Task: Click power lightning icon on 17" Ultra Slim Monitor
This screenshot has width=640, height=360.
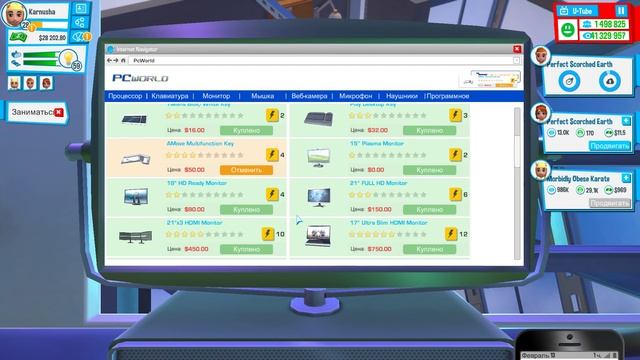Action: [x=451, y=234]
